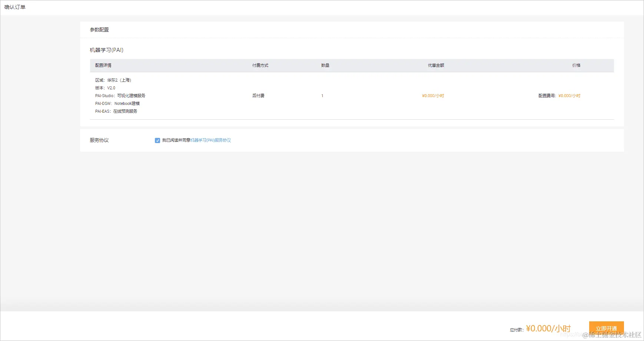
Task: Click the 我已阅读并同意 agreement text
Action: tap(176, 140)
